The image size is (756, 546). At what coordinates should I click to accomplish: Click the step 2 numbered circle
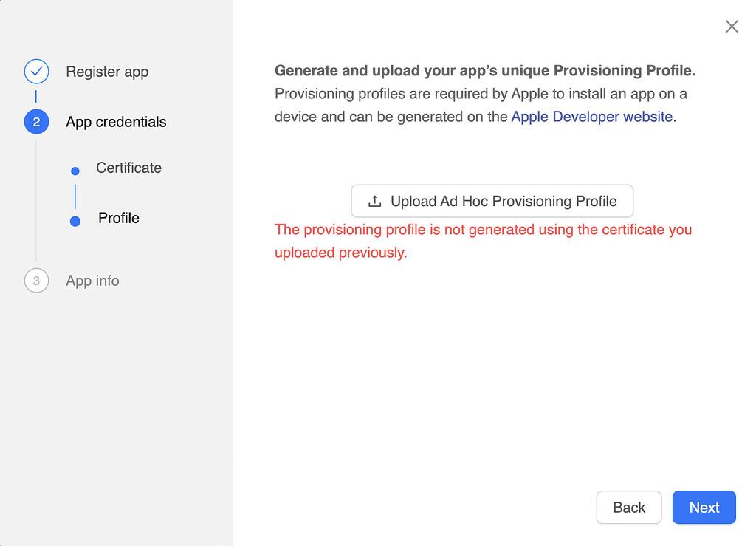[36, 122]
